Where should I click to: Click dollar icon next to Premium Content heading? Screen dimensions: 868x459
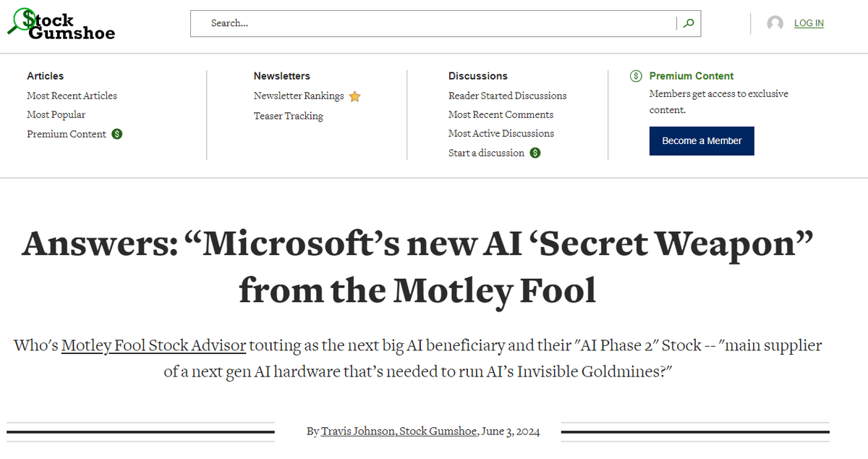pos(636,76)
